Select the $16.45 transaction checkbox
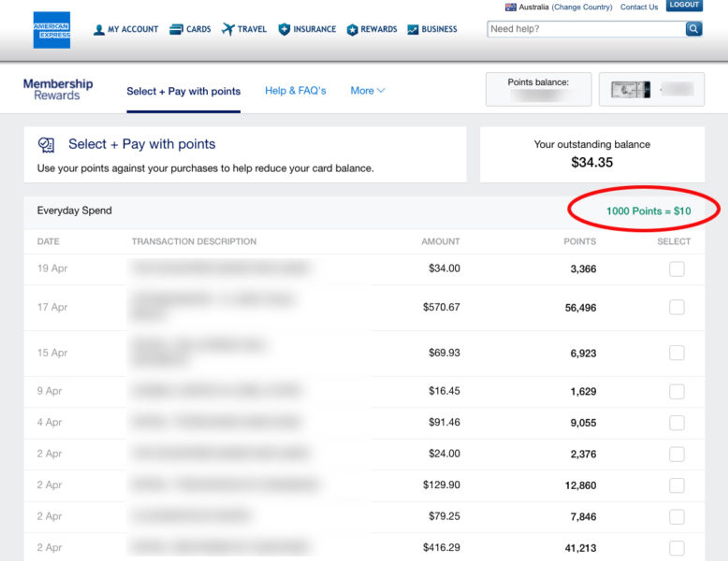 (x=677, y=391)
